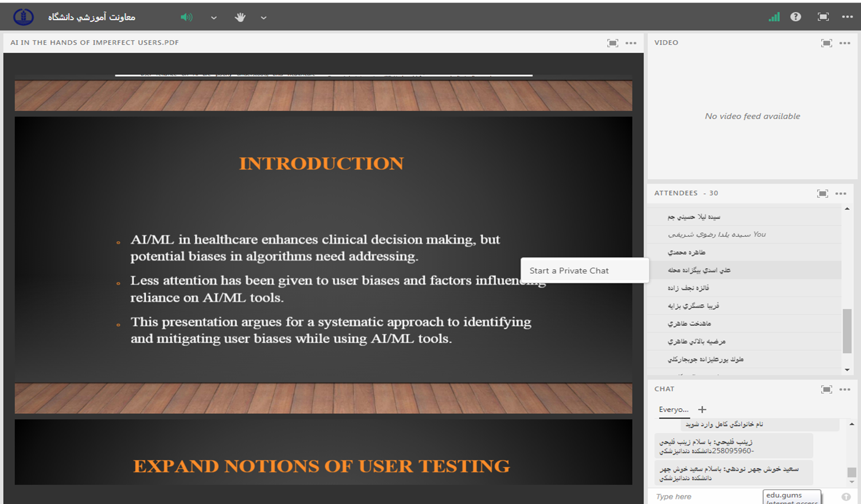
Task: Toggle the raise hand icon
Action: pyautogui.click(x=240, y=17)
